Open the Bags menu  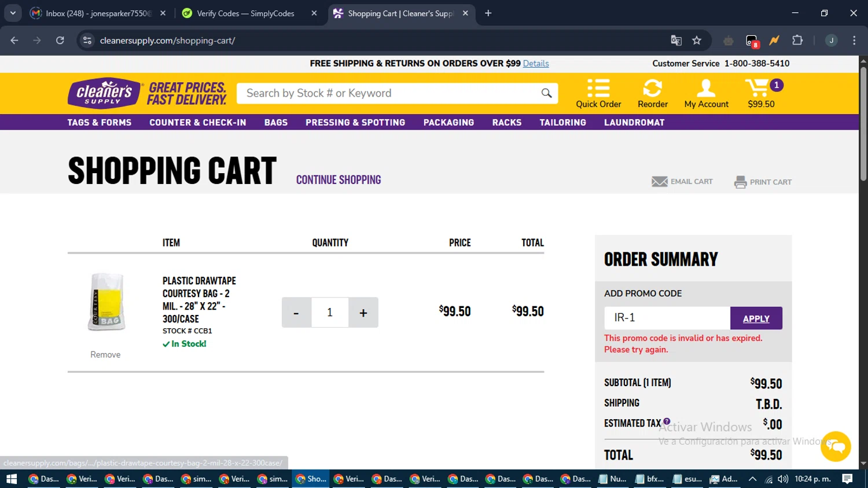(276, 123)
